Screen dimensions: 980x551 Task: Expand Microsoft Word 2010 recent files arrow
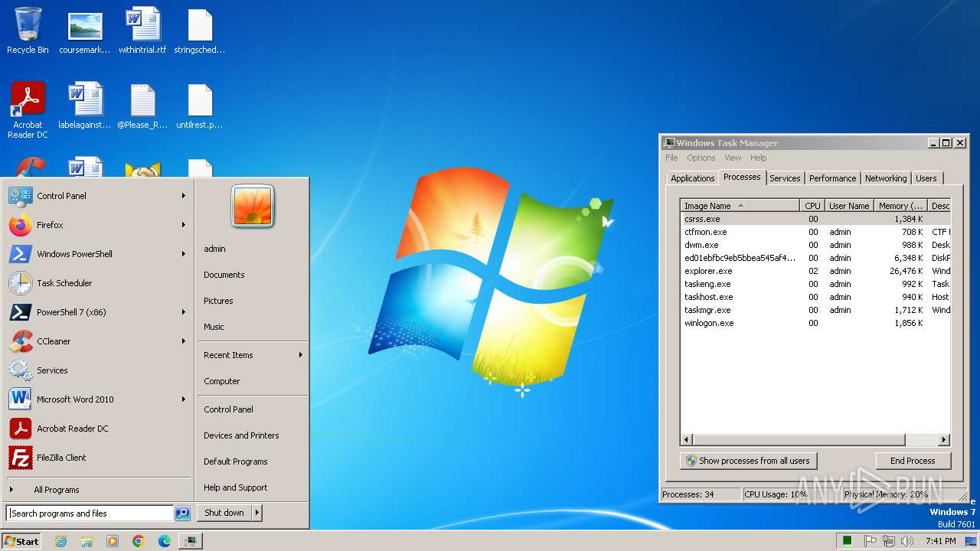coord(184,399)
